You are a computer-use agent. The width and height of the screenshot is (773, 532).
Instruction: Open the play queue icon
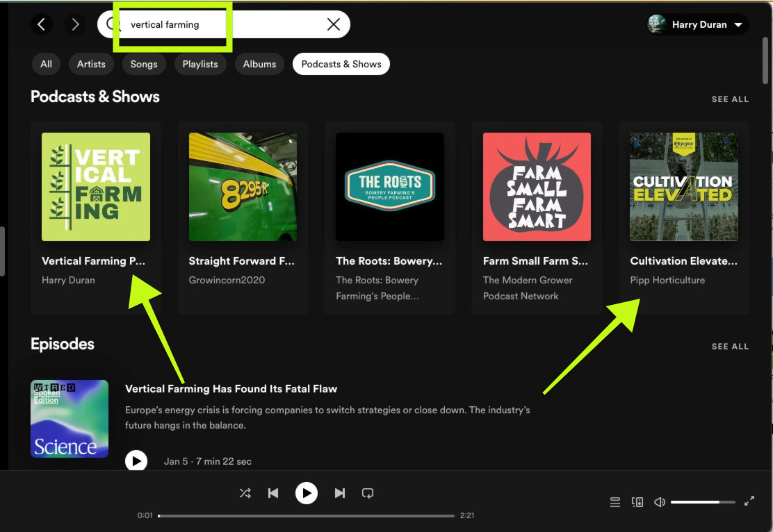[615, 502]
